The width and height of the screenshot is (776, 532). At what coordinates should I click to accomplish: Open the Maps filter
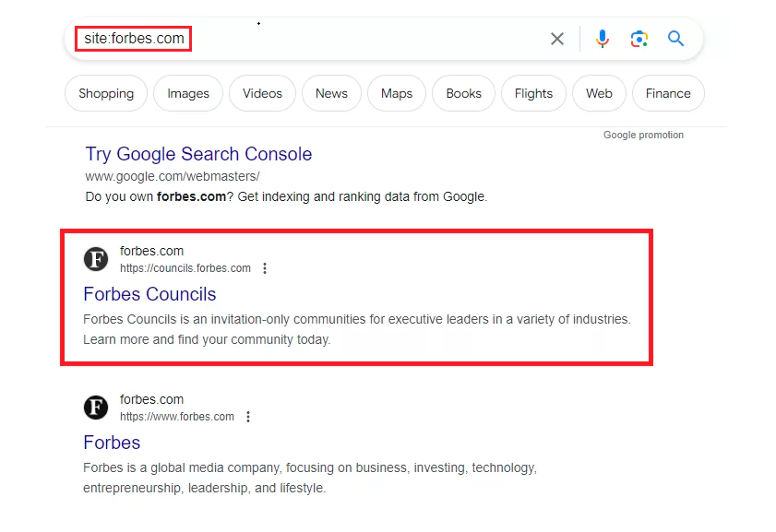(397, 93)
